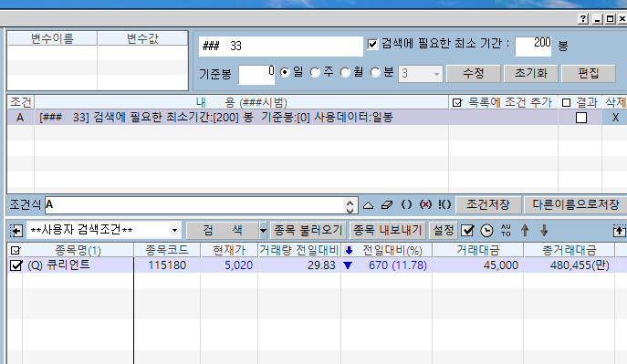The width and height of the screenshot is (627, 364).
Task: Expand the dropdown arrow beside 검색 button
Action: pos(263,231)
